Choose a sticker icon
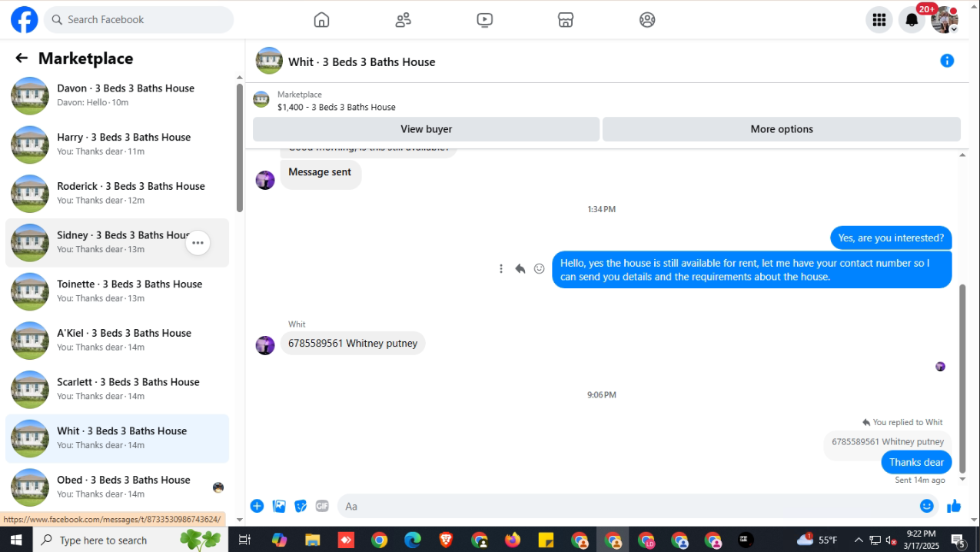Viewport: 980px width, 552px height. point(301,506)
